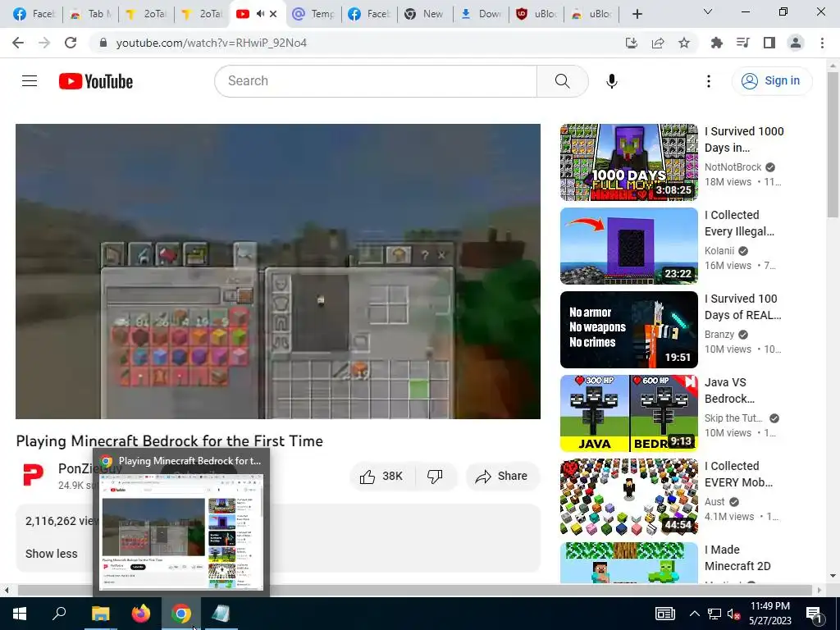Open Notepad icon on taskbar

221,614
